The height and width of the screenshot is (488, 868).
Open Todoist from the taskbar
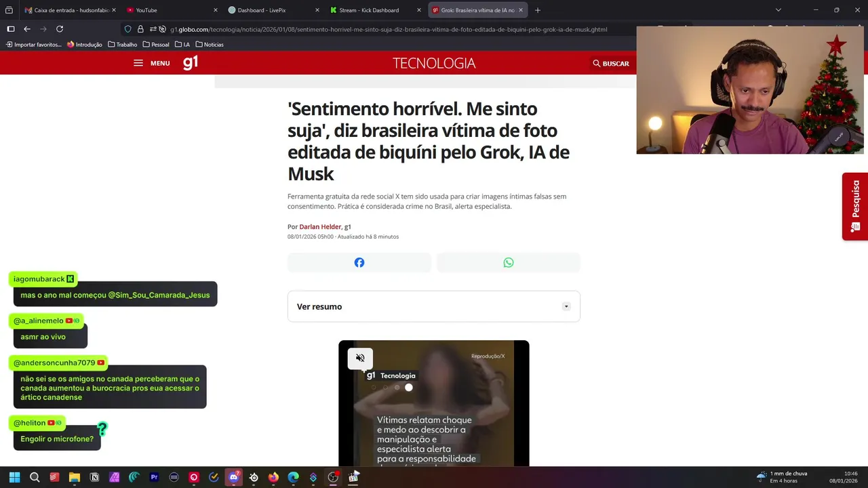54,477
